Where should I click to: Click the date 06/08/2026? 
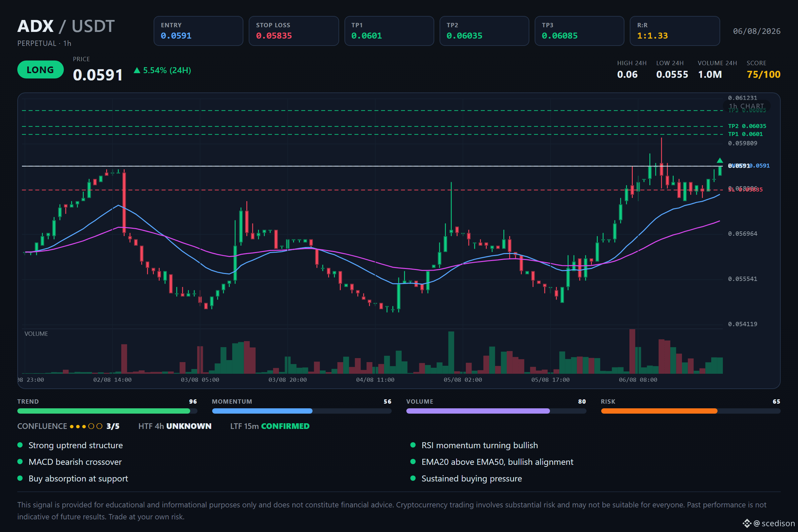tap(757, 31)
